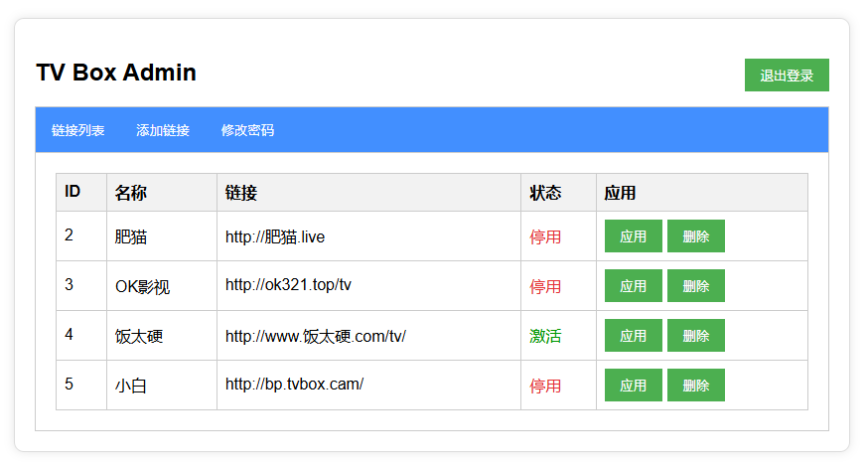Switch to the 添加链接 tab

(163, 130)
